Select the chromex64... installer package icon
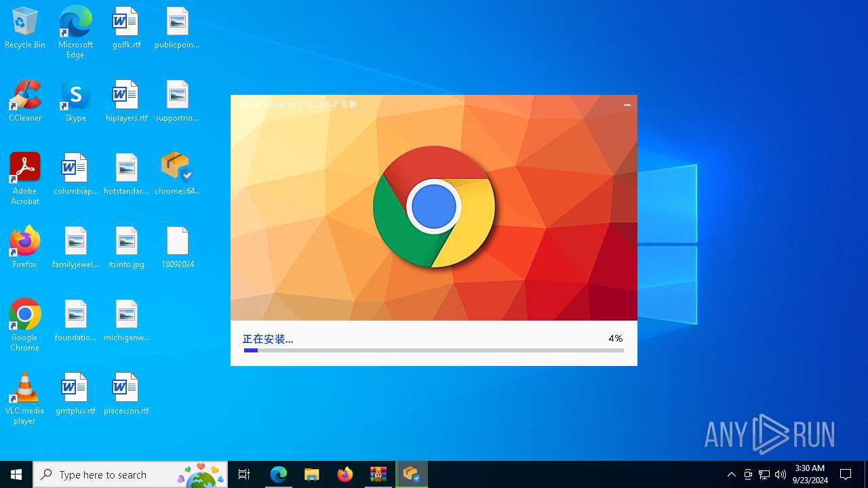Screen dimensions: 868x488 click(177, 175)
